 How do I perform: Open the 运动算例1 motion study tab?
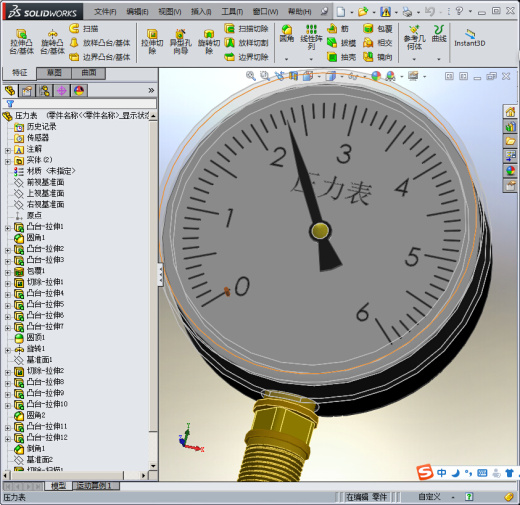point(96,486)
